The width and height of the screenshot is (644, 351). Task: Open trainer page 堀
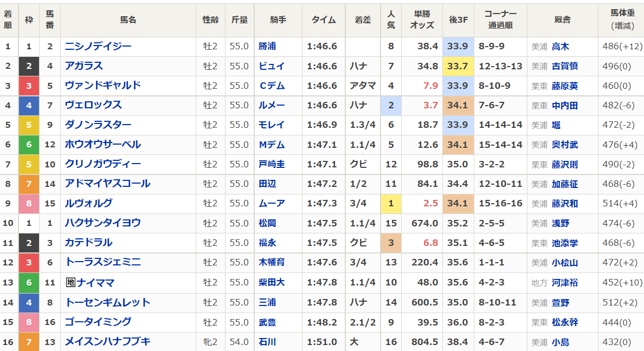556,125
